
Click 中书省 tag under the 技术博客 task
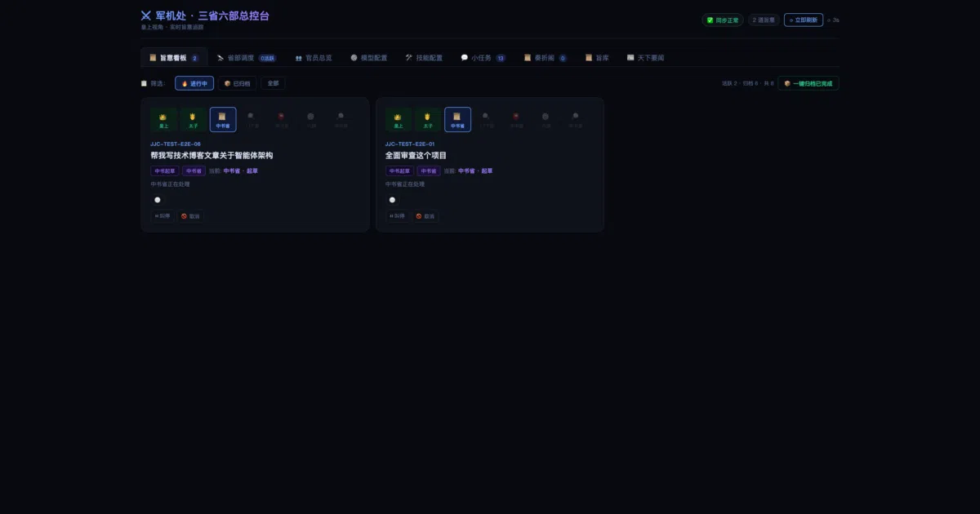coord(194,171)
